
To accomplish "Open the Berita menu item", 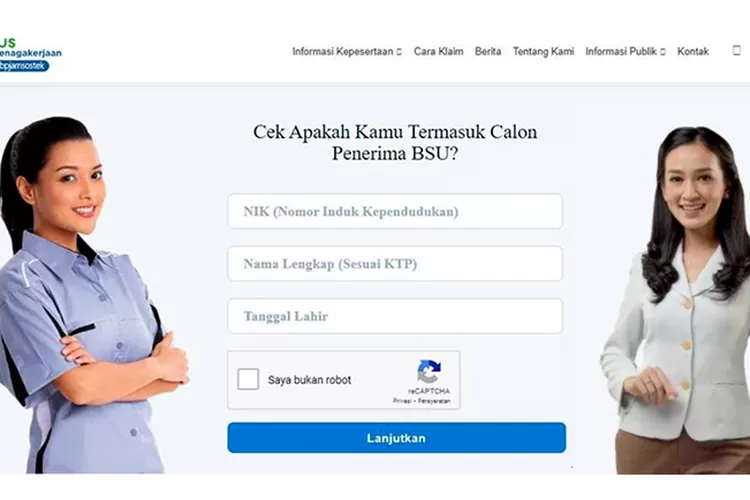I will 488,51.
